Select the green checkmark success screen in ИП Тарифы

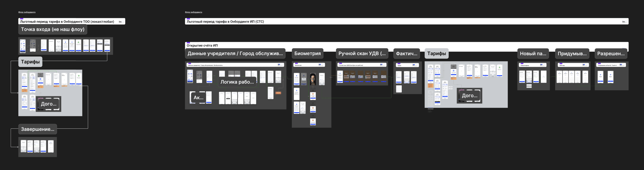(499, 71)
